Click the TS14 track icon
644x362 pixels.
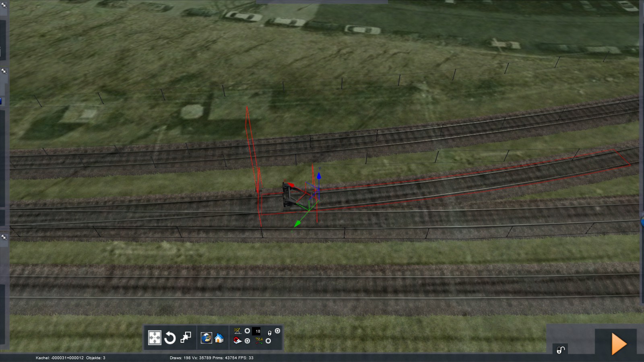pos(258,341)
